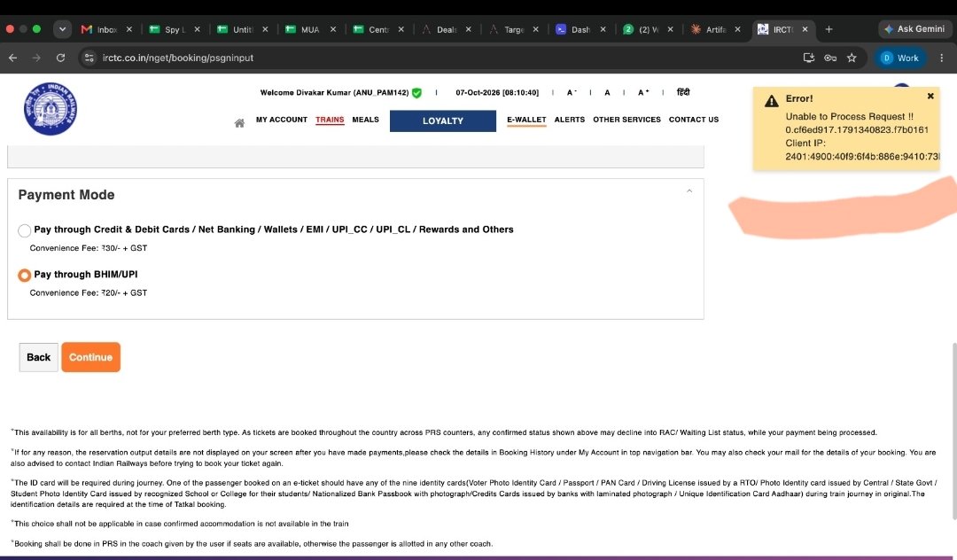Switch to the Artifa tab
Viewport: 957px width, 560px height.
(x=709, y=29)
